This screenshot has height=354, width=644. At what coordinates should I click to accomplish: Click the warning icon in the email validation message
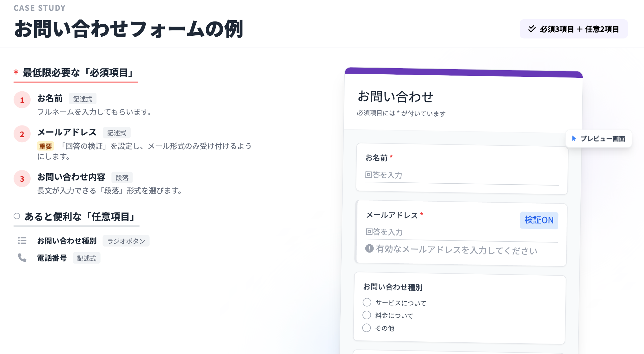369,248
